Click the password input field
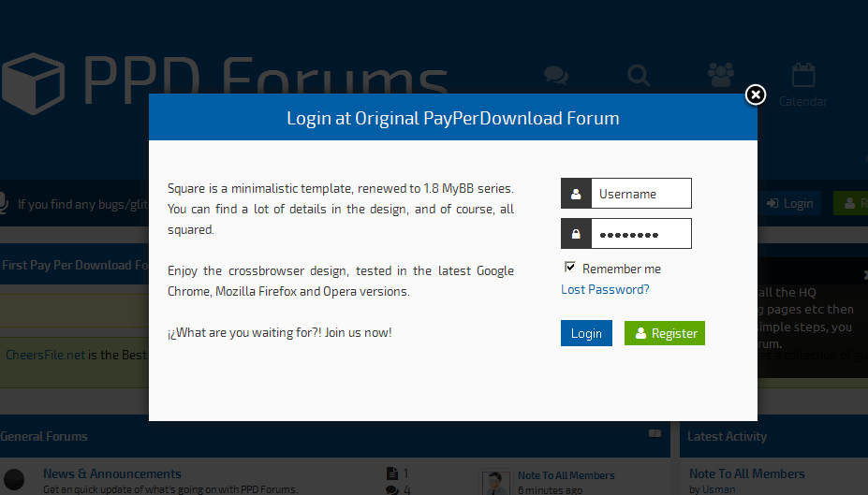868x495 pixels. tap(641, 233)
